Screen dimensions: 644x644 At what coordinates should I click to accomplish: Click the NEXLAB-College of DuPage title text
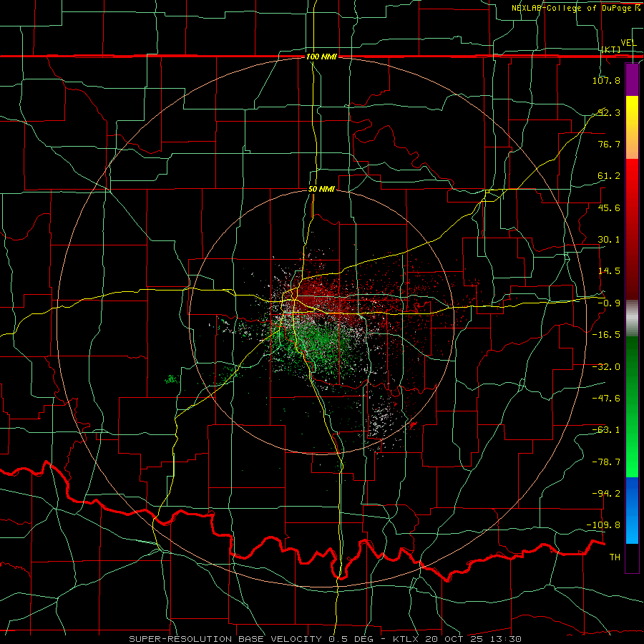(x=575, y=8)
